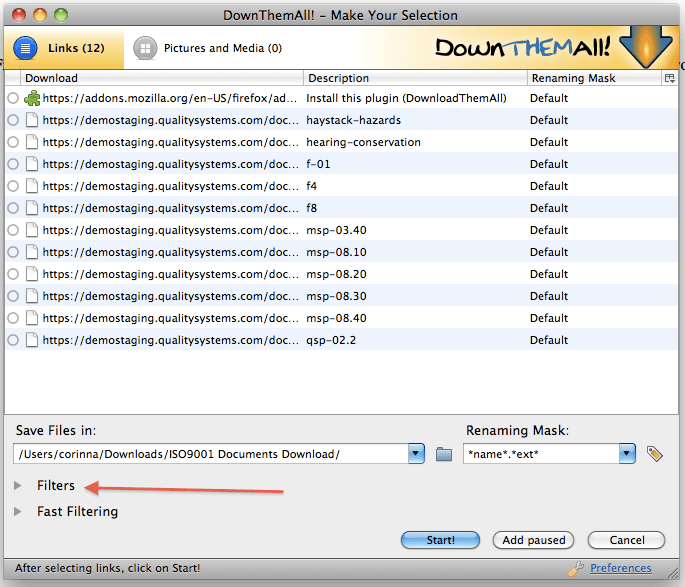Check the haystack-hazards download
Viewport: 685px width, 587px height.
13,120
